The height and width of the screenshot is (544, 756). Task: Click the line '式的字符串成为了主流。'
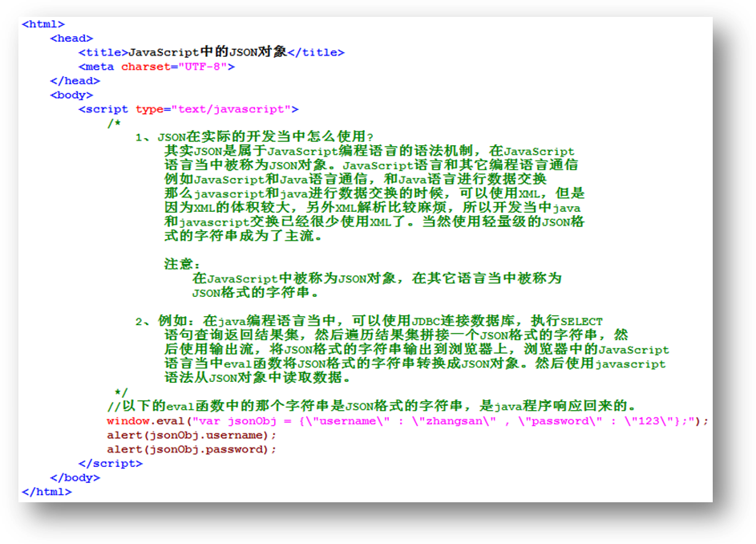(x=243, y=236)
